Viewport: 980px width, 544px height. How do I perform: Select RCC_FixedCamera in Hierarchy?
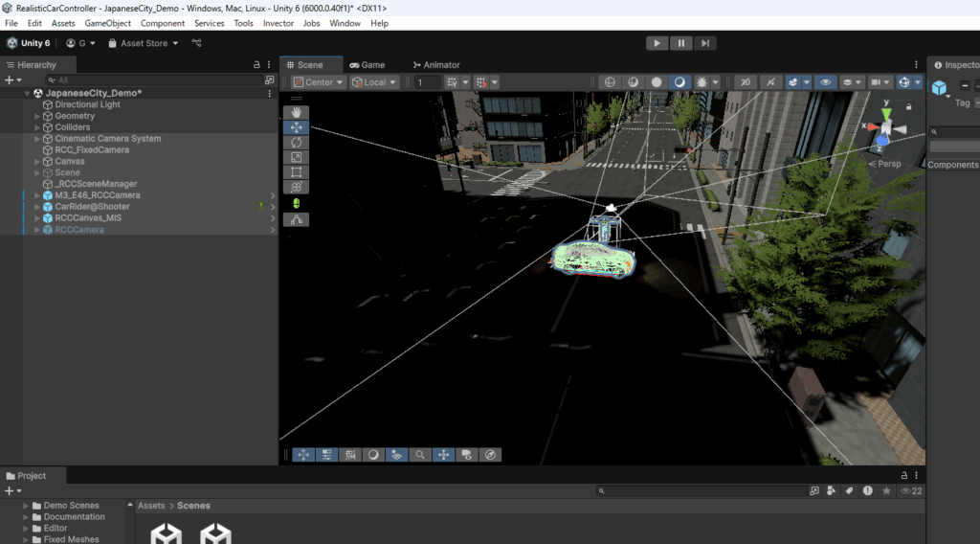point(92,150)
